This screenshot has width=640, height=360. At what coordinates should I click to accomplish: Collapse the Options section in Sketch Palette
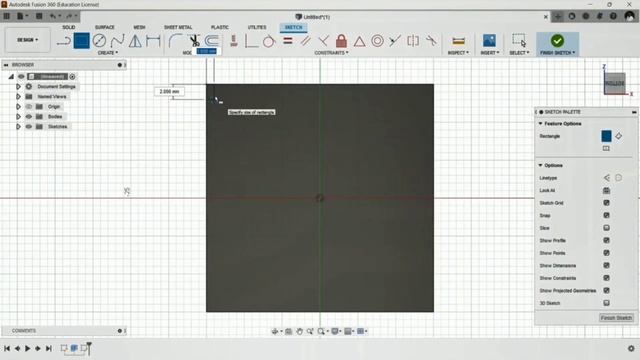pyautogui.click(x=540, y=165)
